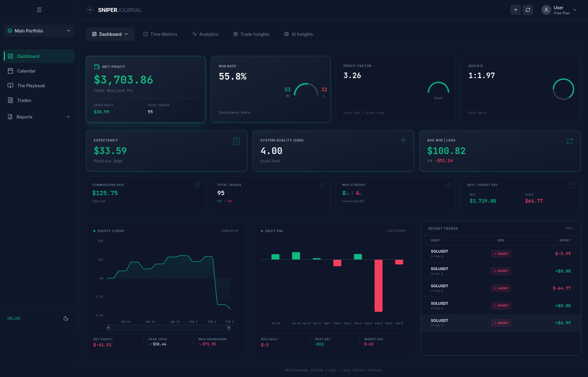Image resolution: width=588 pixels, height=377 pixels.
Task: Click the Free Plan label
Action: click(562, 13)
